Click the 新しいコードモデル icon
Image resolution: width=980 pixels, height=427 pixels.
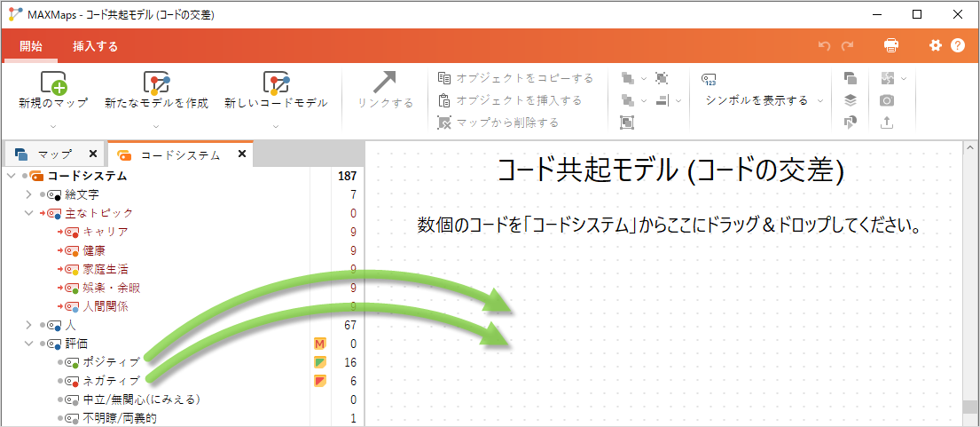click(x=276, y=82)
